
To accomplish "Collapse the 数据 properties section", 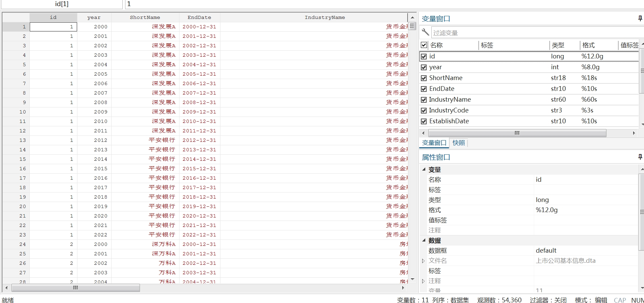I will (x=424, y=241).
